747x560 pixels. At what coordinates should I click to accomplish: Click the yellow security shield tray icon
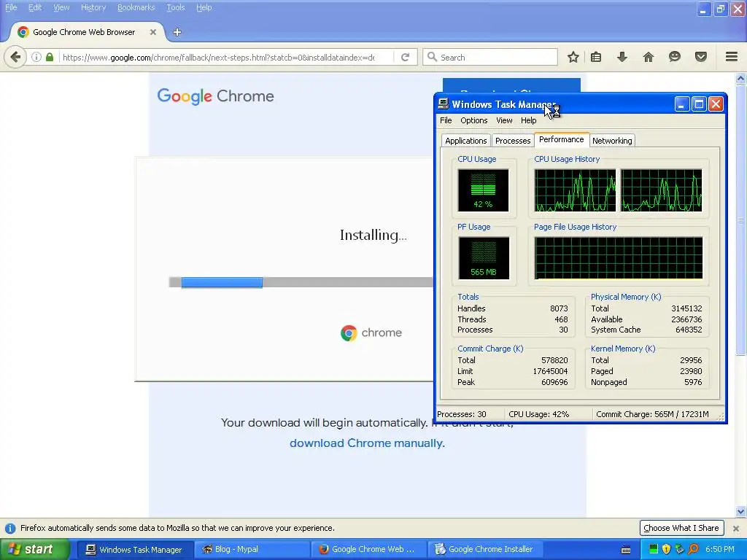tap(667, 550)
